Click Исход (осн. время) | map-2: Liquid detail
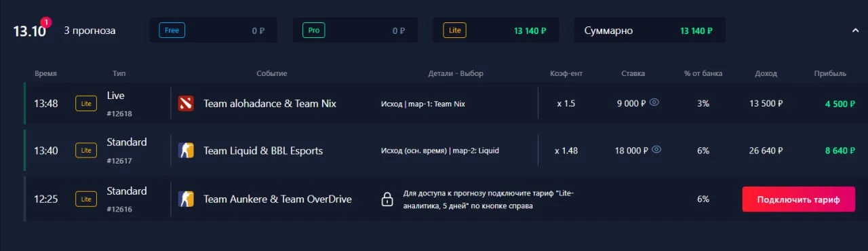This screenshot has width=868, height=251. point(440,151)
